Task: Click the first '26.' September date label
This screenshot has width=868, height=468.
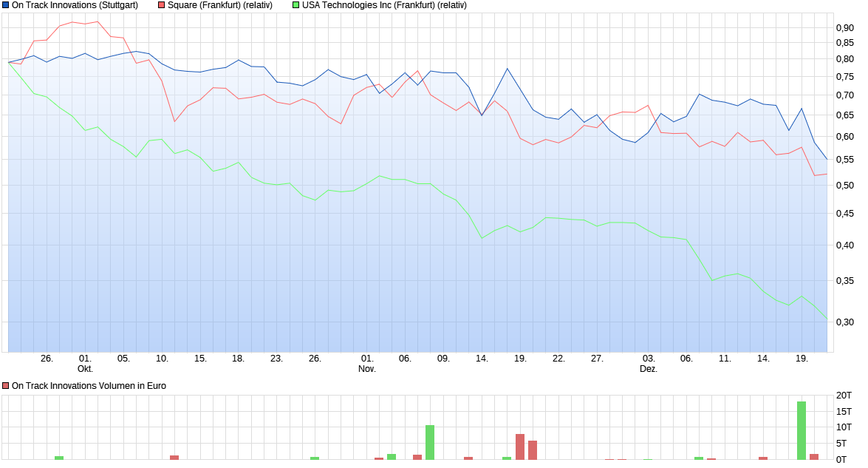Action: pos(47,359)
